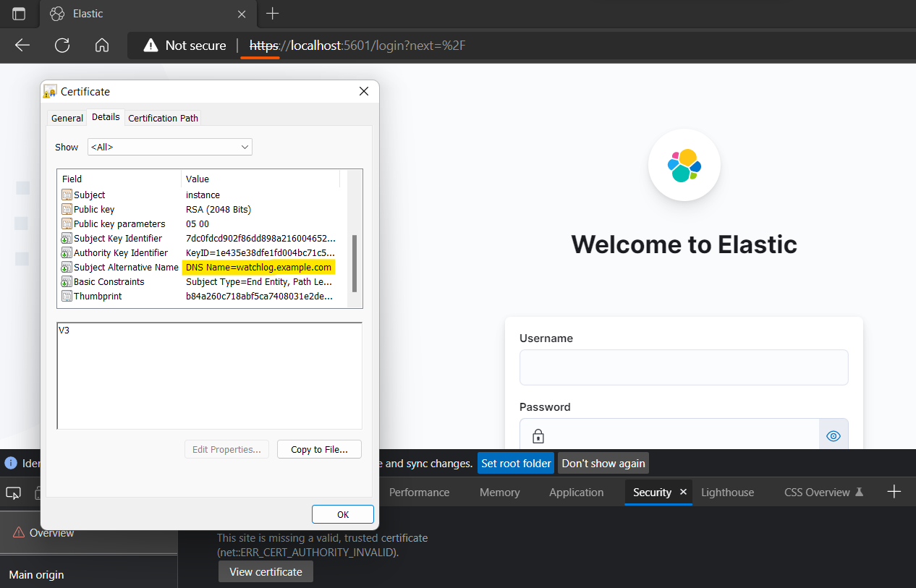Click the certificate value details text box
The width and height of the screenshot is (916, 588).
coord(209,376)
